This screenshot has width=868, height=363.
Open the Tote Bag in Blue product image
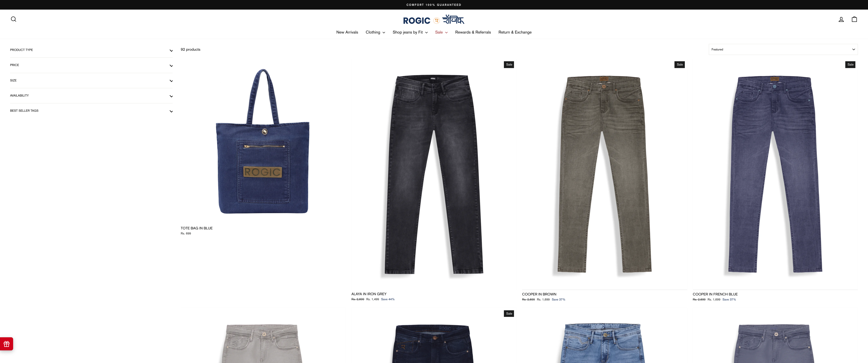(263, 141)
